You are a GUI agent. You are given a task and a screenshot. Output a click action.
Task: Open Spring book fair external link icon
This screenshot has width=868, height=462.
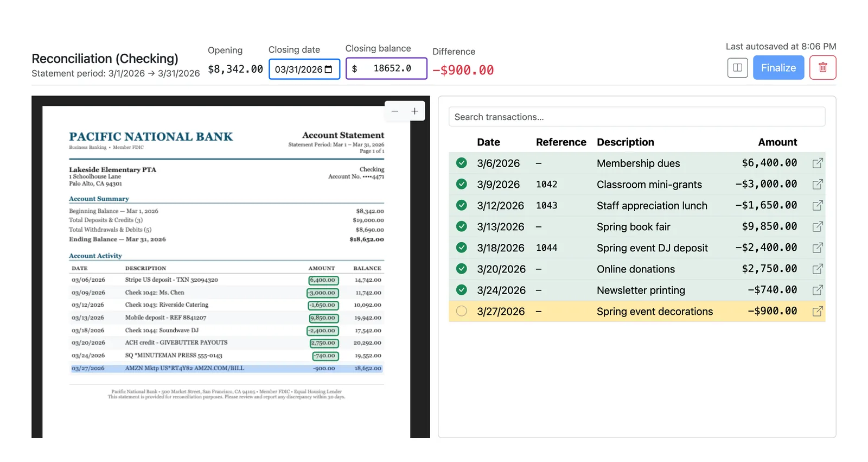pos(818,227)
